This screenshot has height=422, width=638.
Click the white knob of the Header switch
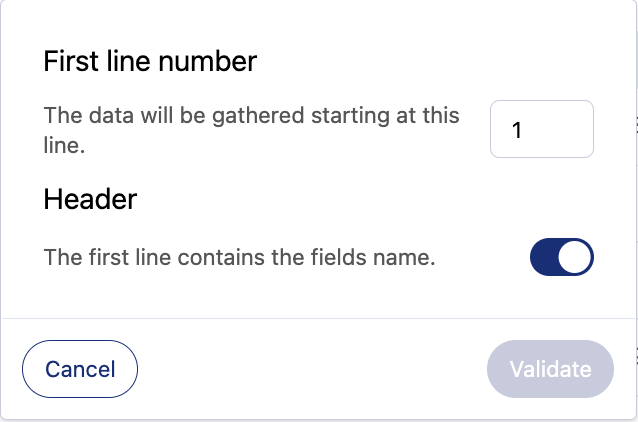tap(575, 257)
